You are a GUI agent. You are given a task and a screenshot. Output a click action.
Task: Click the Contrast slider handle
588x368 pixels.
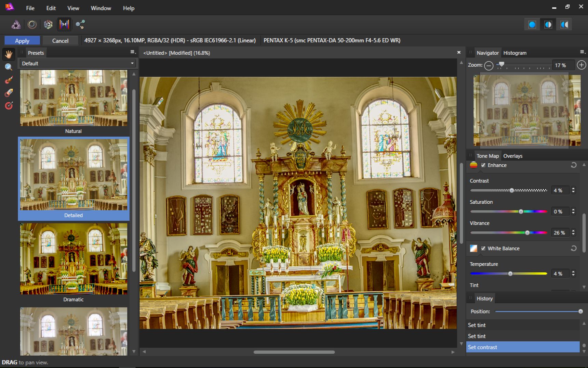click(512, 190)
